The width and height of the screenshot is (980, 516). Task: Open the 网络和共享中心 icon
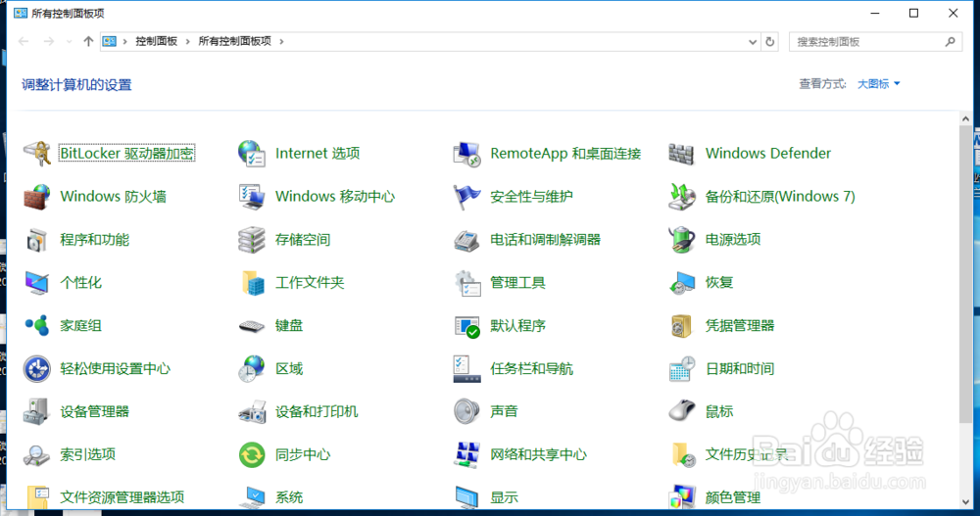tap(466, 455)
